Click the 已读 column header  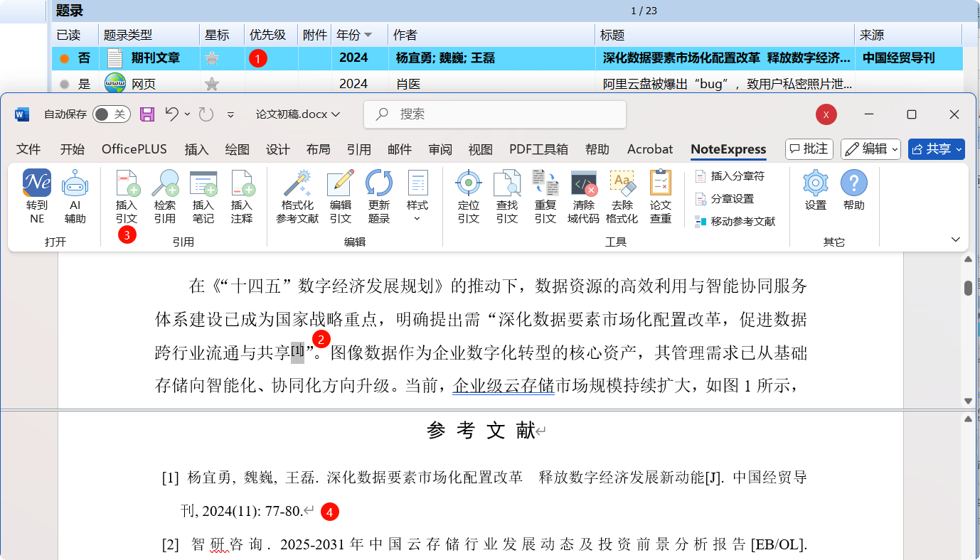[x=75, y=35]
